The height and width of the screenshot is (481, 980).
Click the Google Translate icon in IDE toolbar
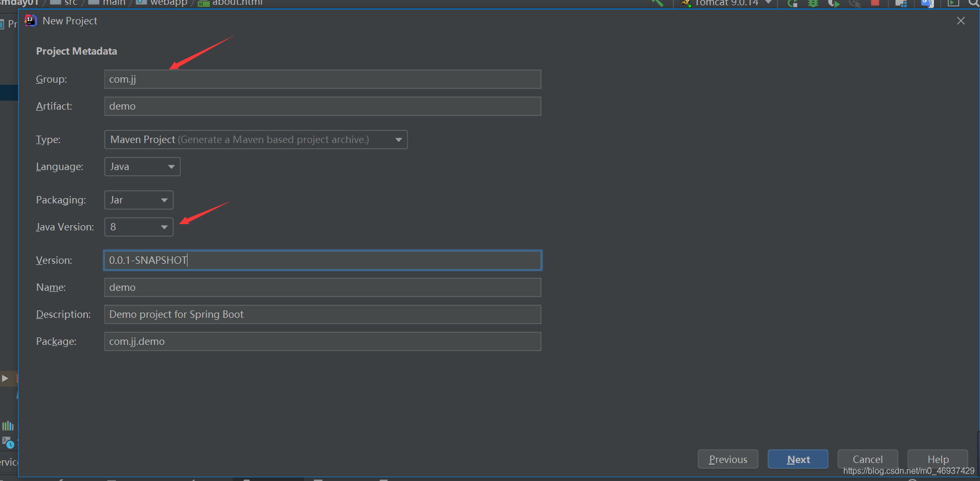pyautogui.click(x=927, y=3)
